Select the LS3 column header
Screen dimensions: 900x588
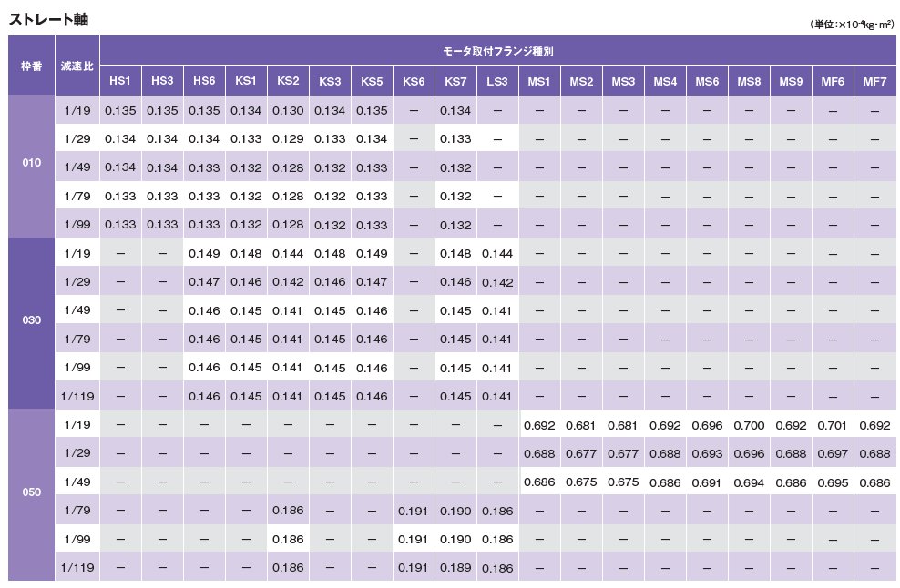pos(498,79)
